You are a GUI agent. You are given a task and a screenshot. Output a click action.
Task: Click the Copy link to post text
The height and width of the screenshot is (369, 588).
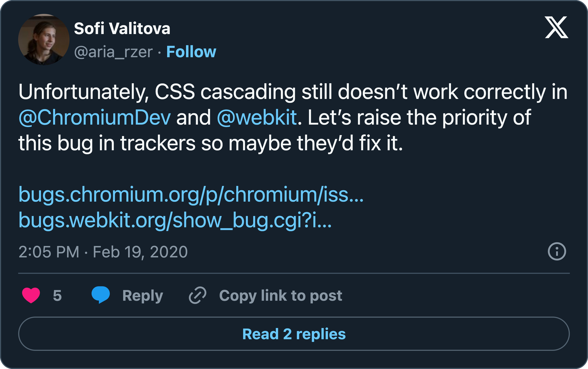[280, 296]
